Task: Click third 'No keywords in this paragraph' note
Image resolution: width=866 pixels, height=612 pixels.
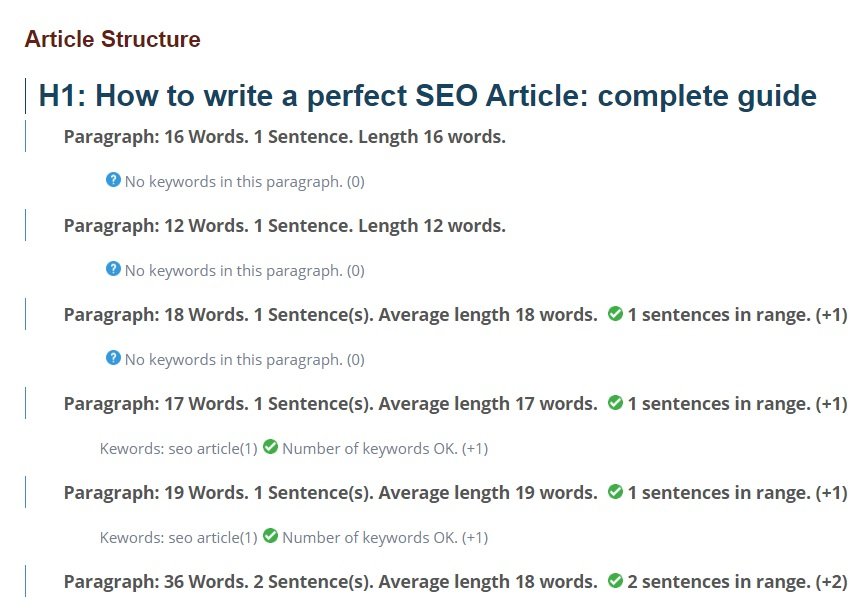Action: [245, 360]
